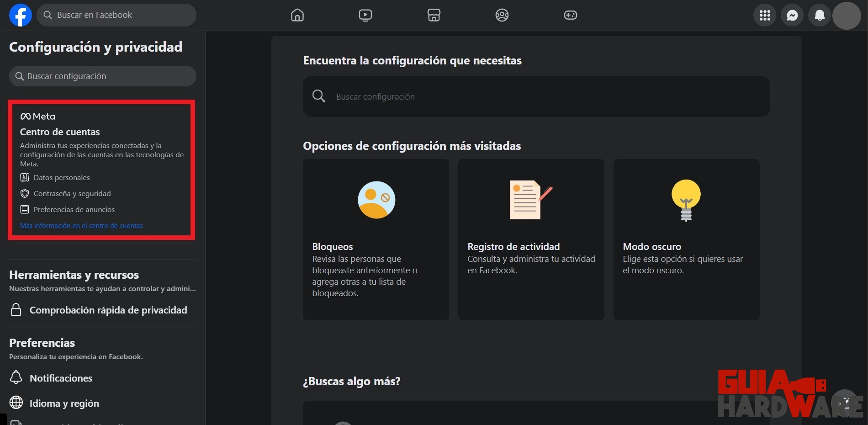The image size is (868, 425).
Task: Click the globe icon beside Idioma y región
Action: coord(16,403)
